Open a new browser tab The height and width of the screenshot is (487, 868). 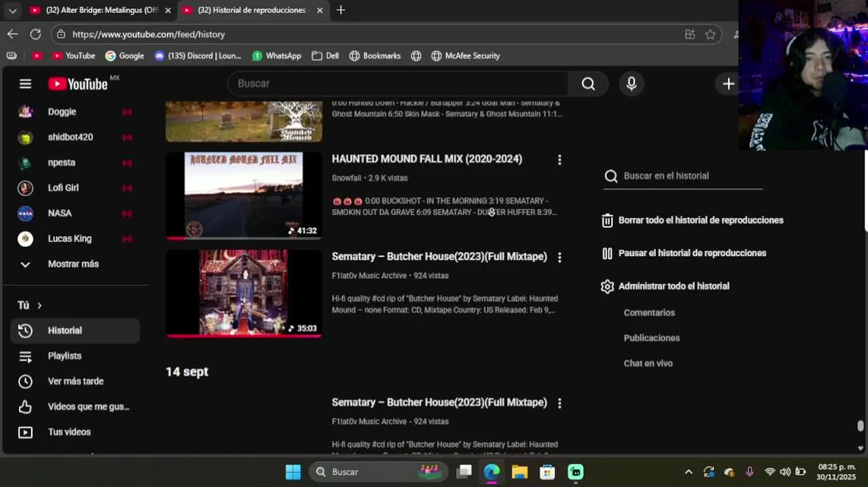[x=341, y=10]
